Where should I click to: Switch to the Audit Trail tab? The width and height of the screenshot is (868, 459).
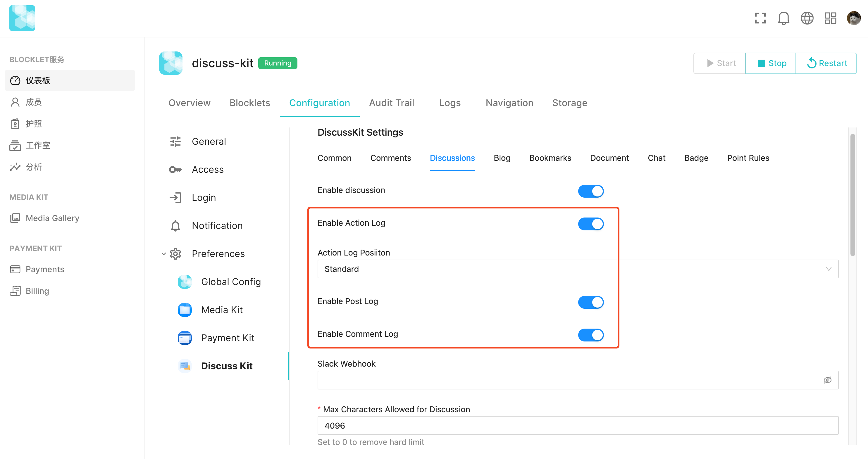click(x=391, y=103)
